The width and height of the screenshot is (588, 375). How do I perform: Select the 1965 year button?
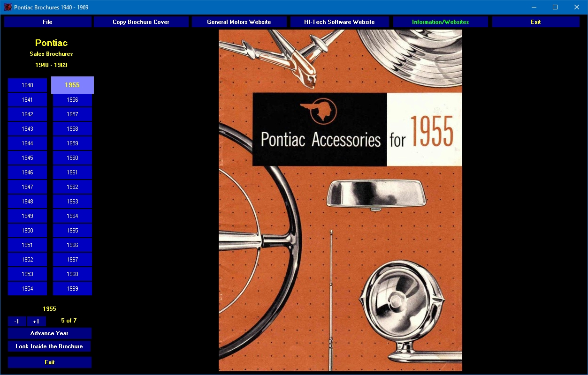pyautogui.click(x=72, y=231)
